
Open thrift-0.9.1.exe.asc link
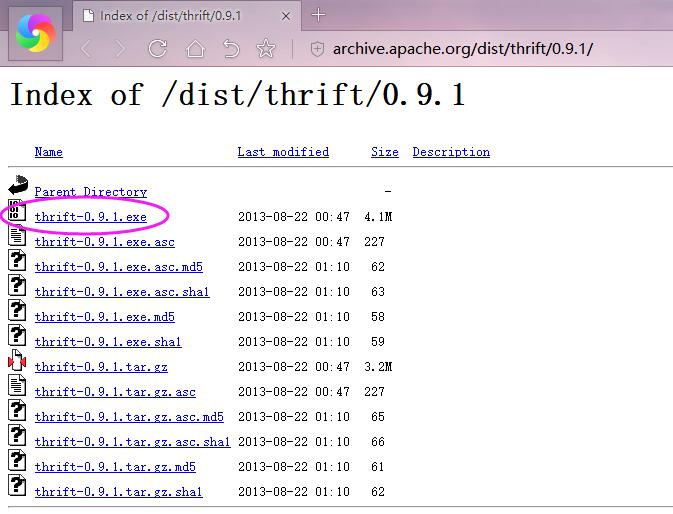105,242
